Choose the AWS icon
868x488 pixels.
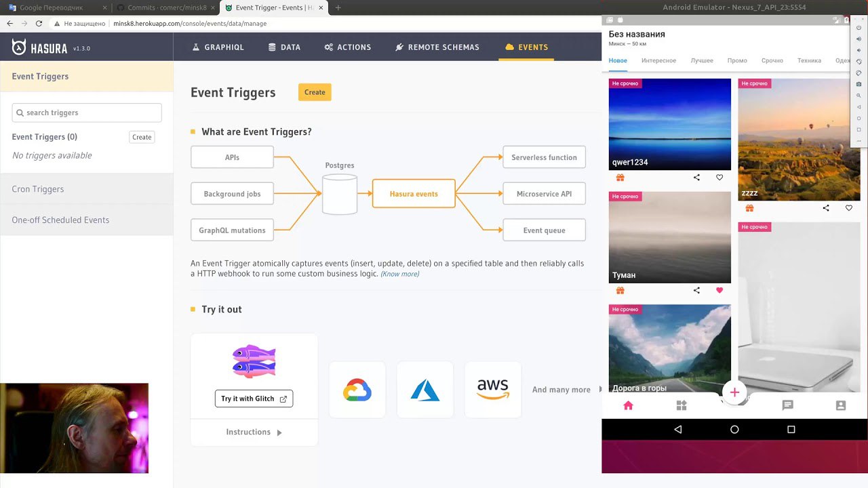[493, 390]
